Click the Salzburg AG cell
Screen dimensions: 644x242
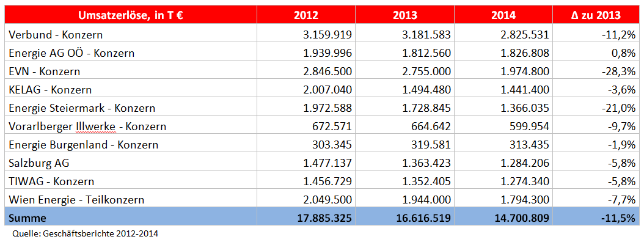pos(131,163)
